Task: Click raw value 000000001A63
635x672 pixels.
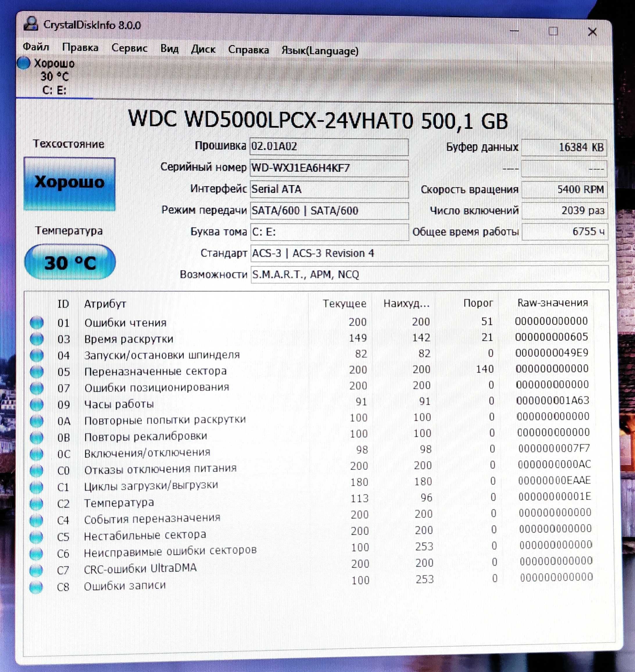Action: 553,400
